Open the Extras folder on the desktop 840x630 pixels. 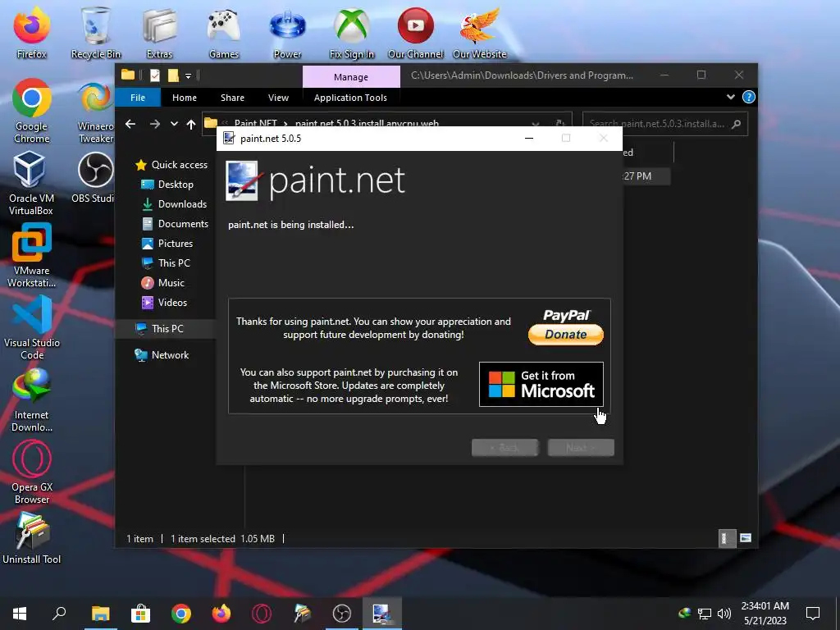click(160, 32)
